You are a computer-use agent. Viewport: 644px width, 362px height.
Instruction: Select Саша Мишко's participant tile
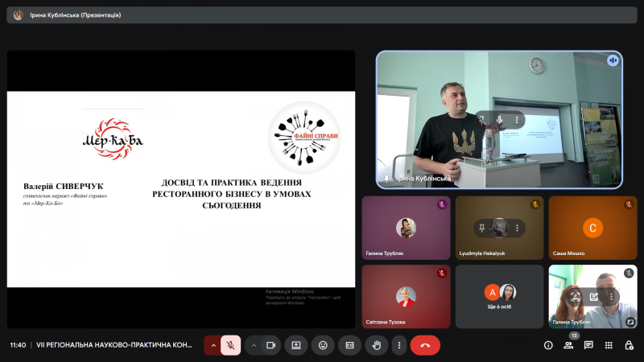[592, 228]
